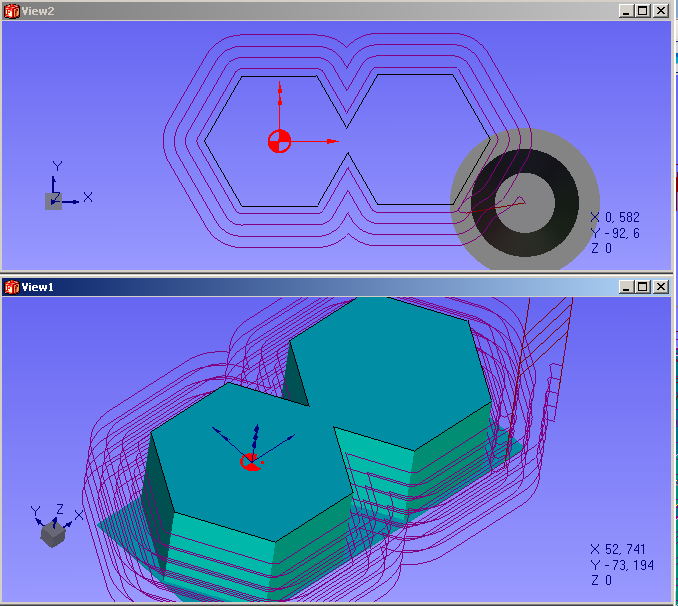Activate the View2 title bar
Image resolution: width=678 pixels, height=606 pixels.
tap(300, 10)
